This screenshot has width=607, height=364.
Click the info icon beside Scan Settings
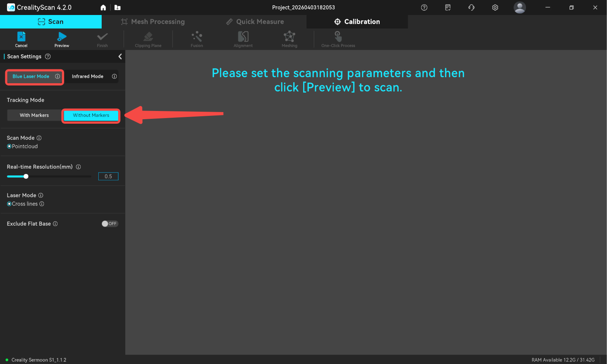(x=48, y=57)
